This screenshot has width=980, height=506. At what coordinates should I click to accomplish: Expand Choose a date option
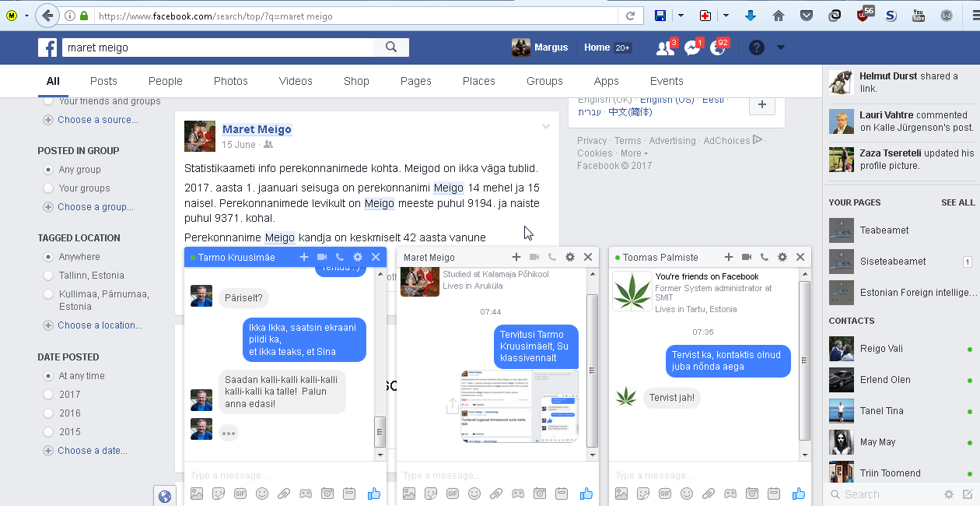pos(86,451)
